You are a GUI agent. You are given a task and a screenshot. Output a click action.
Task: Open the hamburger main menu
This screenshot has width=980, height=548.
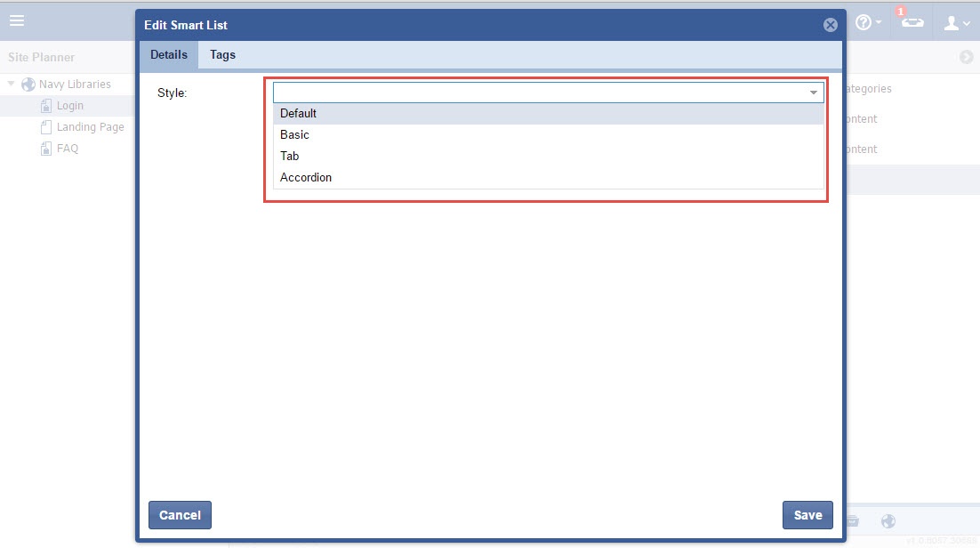(17, 20)
